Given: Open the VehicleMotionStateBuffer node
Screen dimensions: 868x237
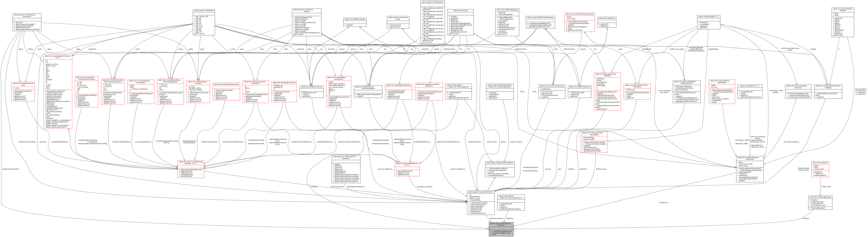Looking at the screenshot, I should point(722,92).
